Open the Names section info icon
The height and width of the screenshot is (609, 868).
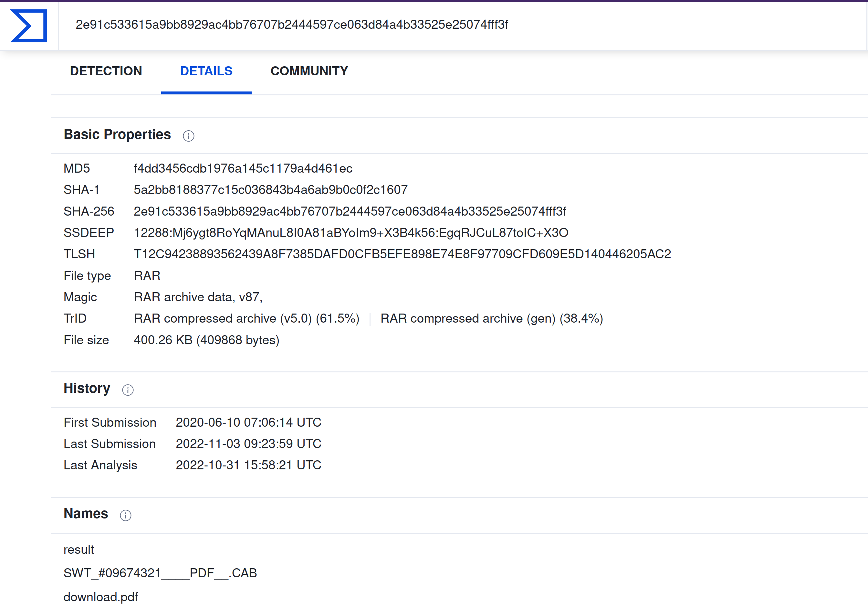click(x=126, y=515)
